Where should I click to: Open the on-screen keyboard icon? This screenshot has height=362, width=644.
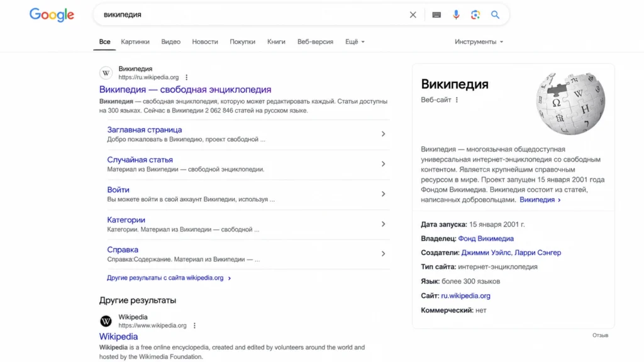(x=436, y=15)
